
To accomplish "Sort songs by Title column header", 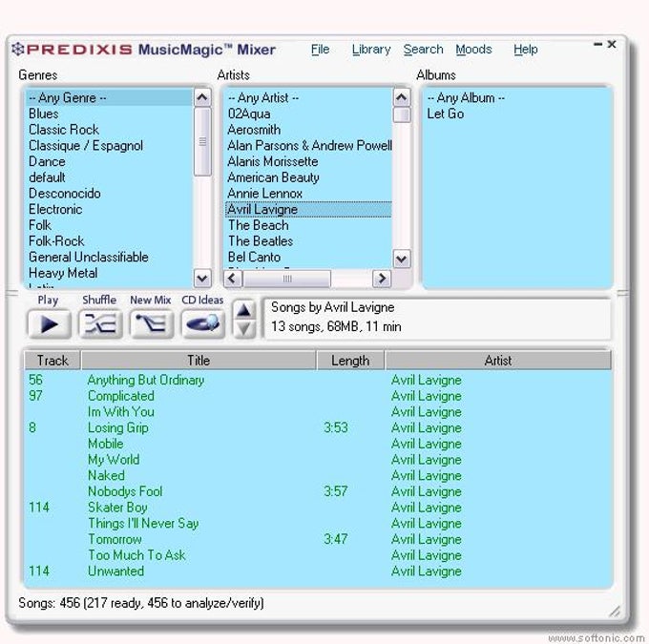I will click(x=199, y=360).
